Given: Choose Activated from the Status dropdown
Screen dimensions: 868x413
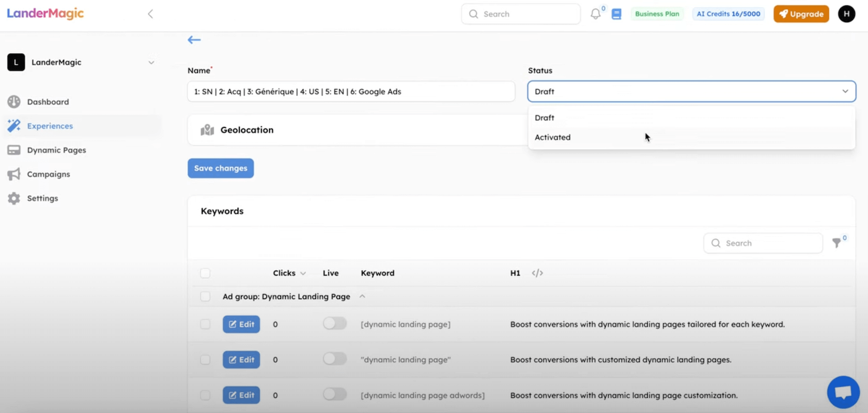Looking at the screenshot, I should (x=553, y=137).
